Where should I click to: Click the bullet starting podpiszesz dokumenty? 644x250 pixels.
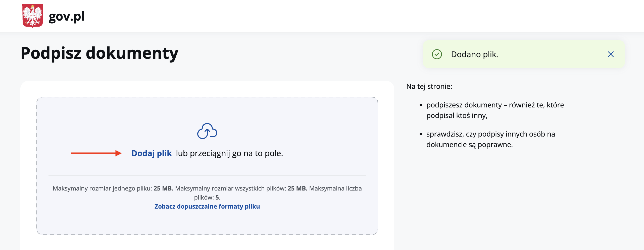pyautogui.click(x=495, y=110)
